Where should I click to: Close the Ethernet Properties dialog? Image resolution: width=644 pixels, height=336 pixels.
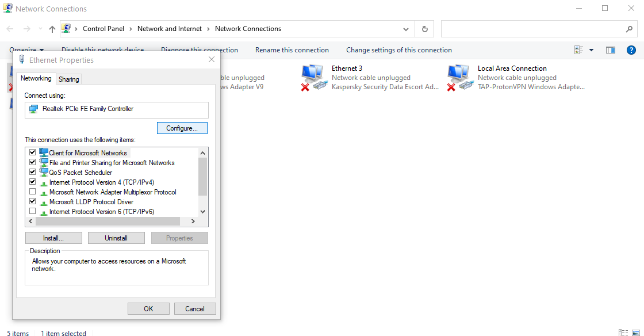click(x=212, y=60)
